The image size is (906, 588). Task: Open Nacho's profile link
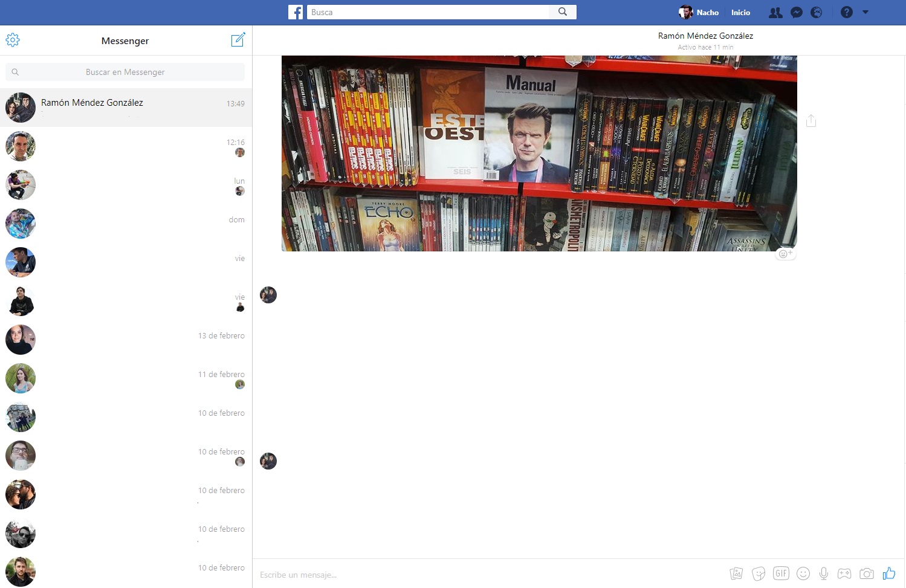[x=699, y=12]
